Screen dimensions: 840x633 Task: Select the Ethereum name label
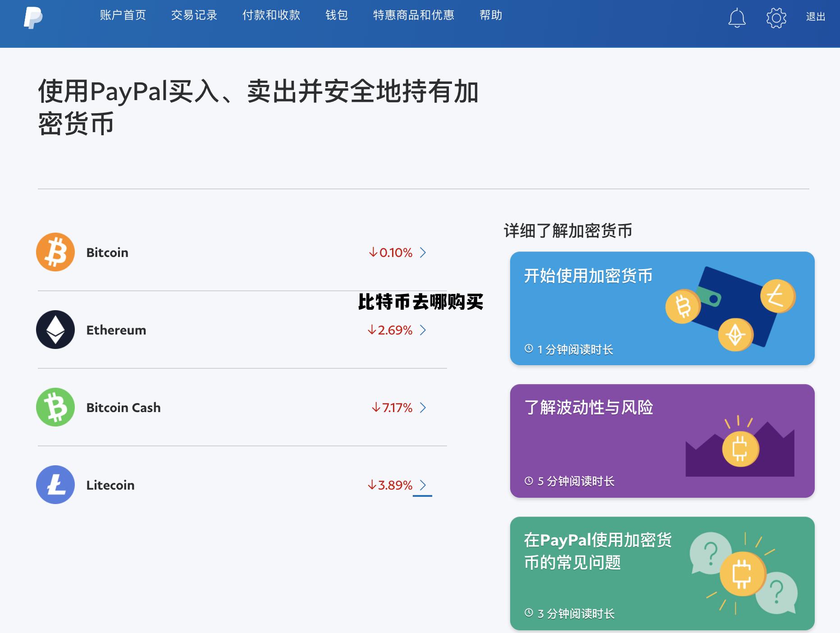pos(116,330)
